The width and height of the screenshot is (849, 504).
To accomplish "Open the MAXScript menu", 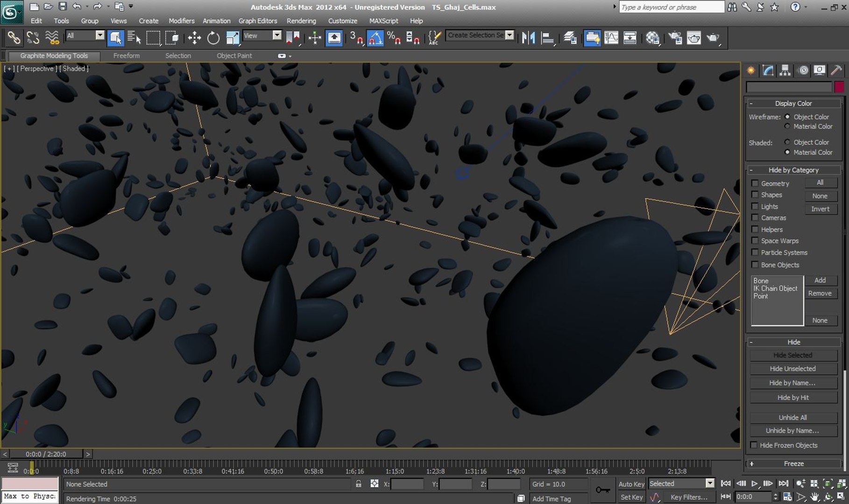I will [x=383, y=21].
